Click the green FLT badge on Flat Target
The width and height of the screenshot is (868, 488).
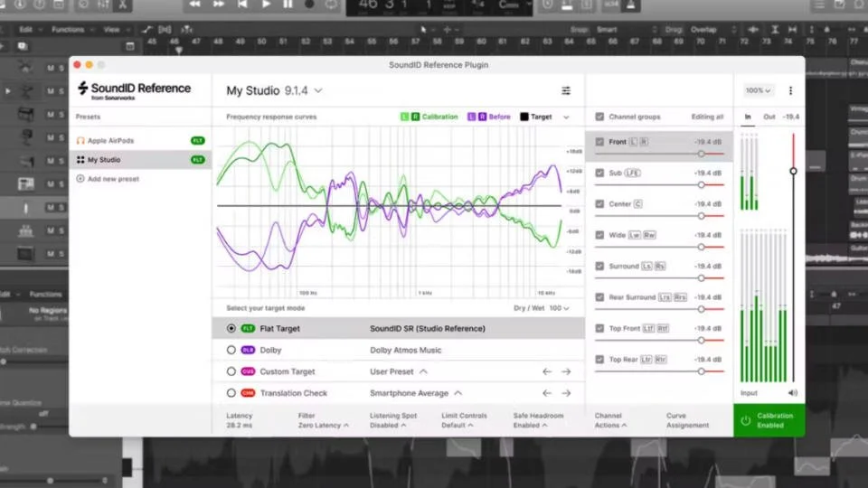pyautogui.click(x=248, y=329)
